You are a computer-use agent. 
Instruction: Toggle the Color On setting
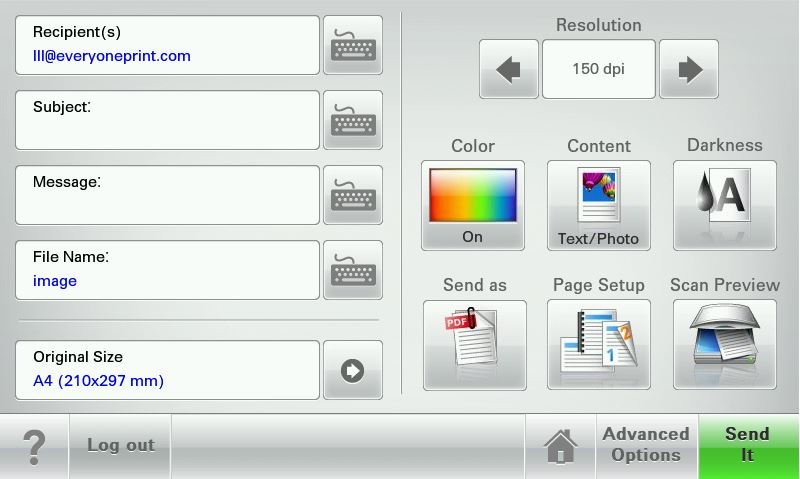[x=473, y=205]
